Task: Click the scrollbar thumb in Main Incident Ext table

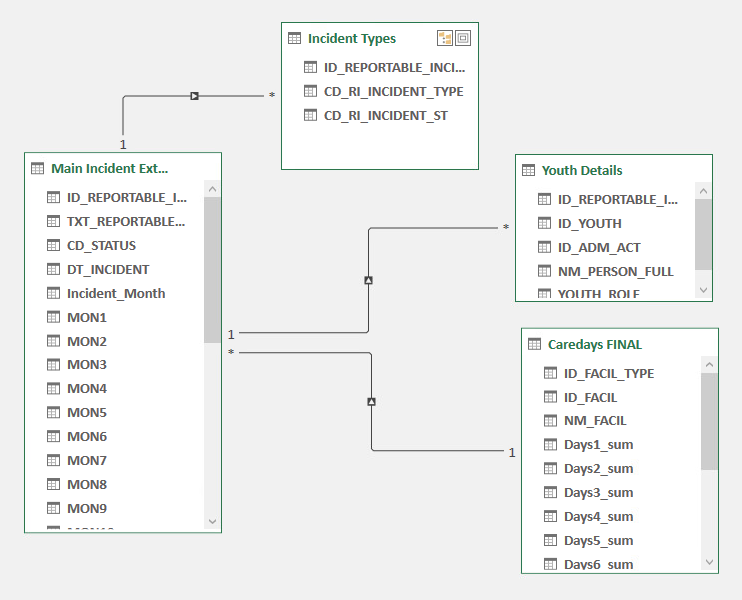Action: (x=212, y=270)
